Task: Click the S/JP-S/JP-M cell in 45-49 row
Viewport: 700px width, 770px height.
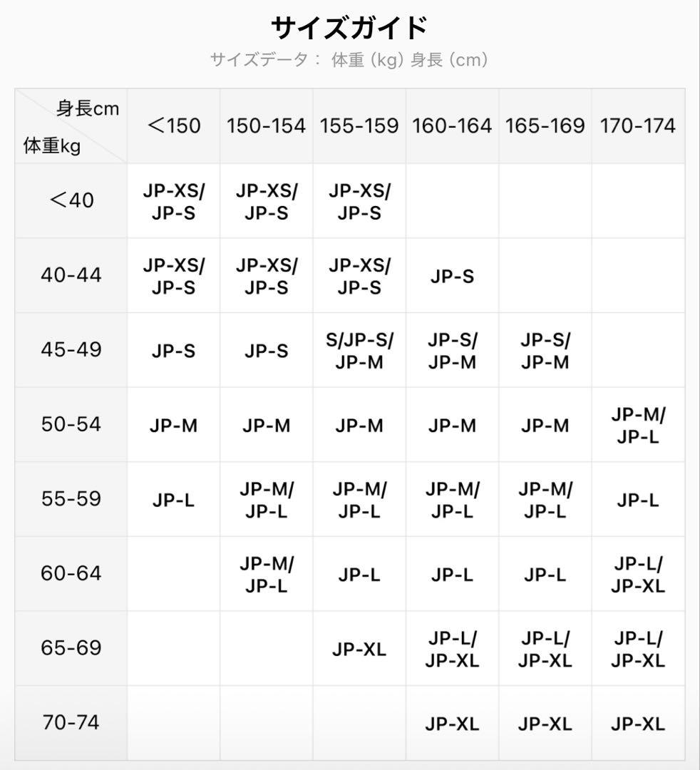Action: (x=359, y=351)
